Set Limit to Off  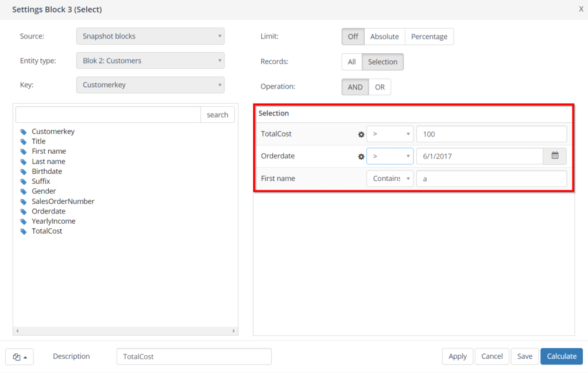point(353,36)
